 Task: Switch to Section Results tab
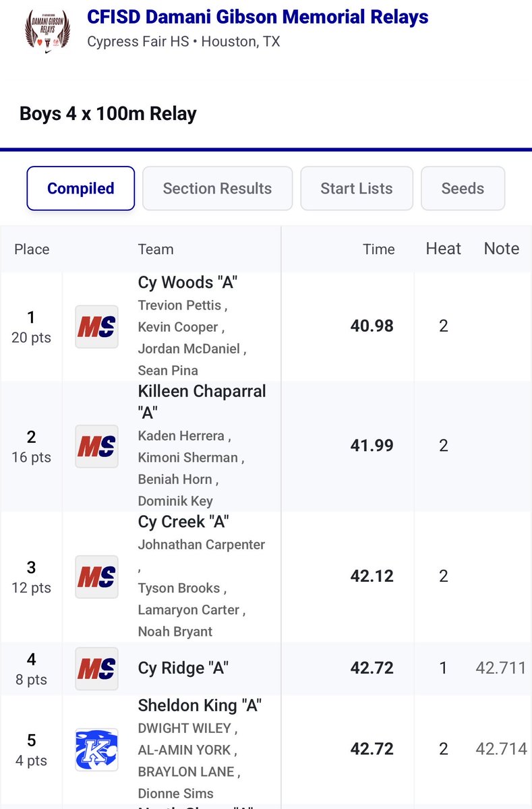tap(217, 189)
